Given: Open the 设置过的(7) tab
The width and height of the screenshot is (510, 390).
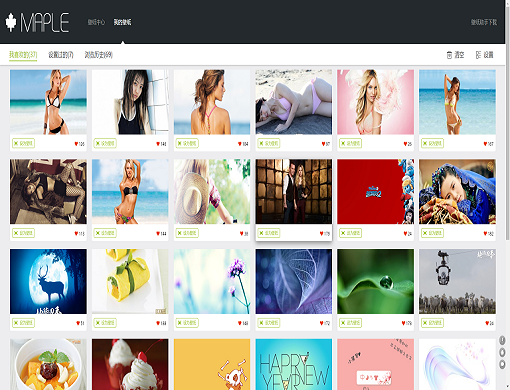Looking at the screenshot, I should click(x=61, y=55).
